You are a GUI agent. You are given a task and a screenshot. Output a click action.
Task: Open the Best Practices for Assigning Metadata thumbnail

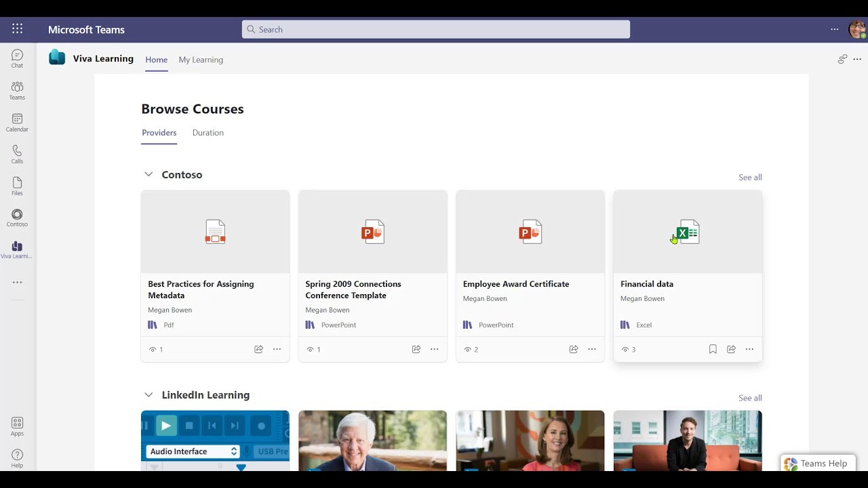click(215, 232)
